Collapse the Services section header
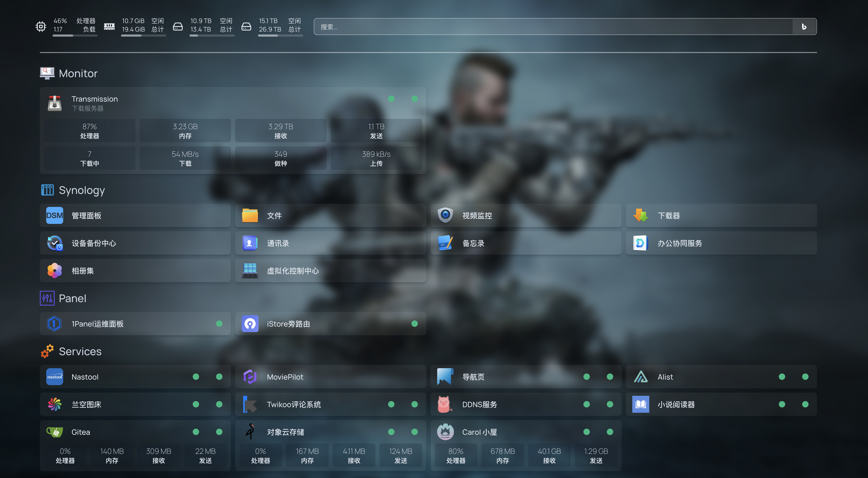This screenshot has width=868, height=478. [80, 351]
